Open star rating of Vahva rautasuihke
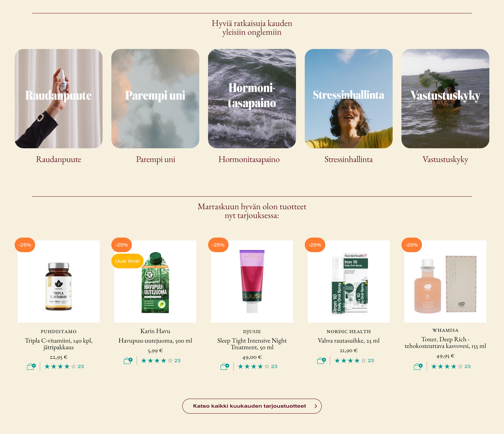Image resolution: width=504 pixels, height=434 pixels. 354,361
